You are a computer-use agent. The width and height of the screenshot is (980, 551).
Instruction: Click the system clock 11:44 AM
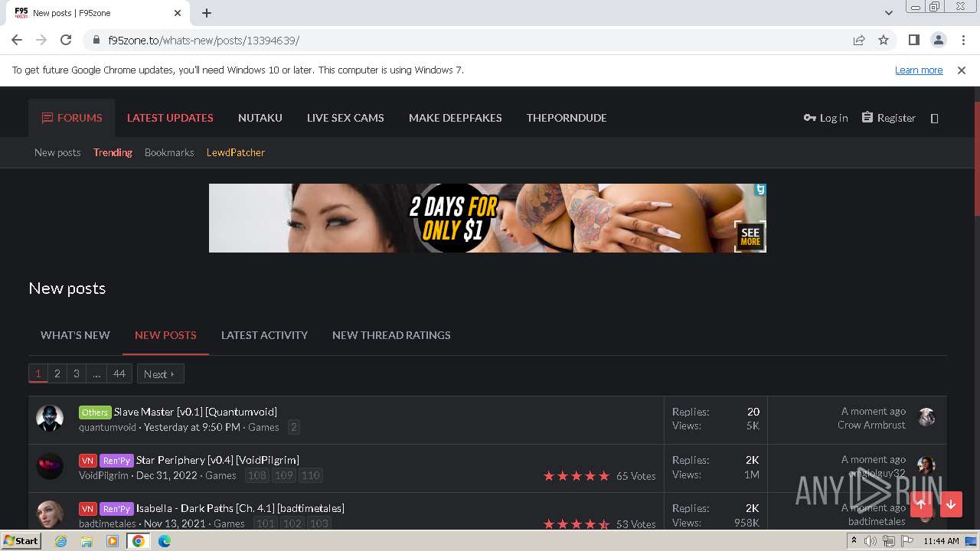[x=941, y=541]
